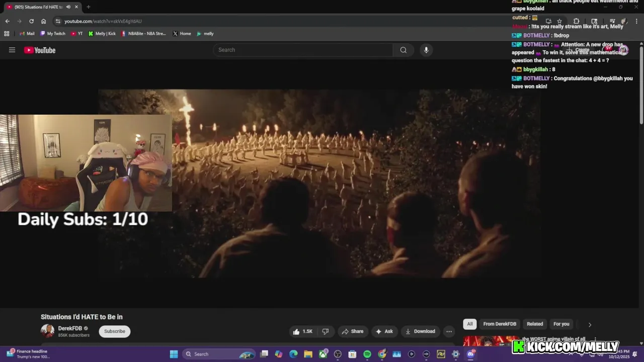Open the browser home page icon
This screenshot has height=362, width=644.
click(43, 21)
